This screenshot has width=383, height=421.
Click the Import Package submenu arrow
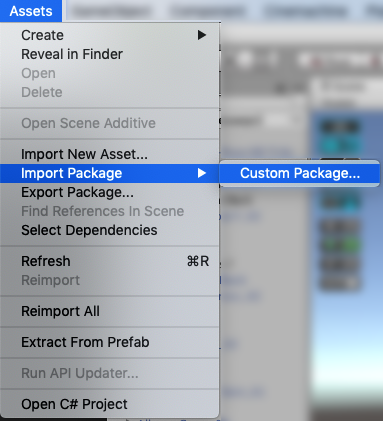[x=201, y=173]
